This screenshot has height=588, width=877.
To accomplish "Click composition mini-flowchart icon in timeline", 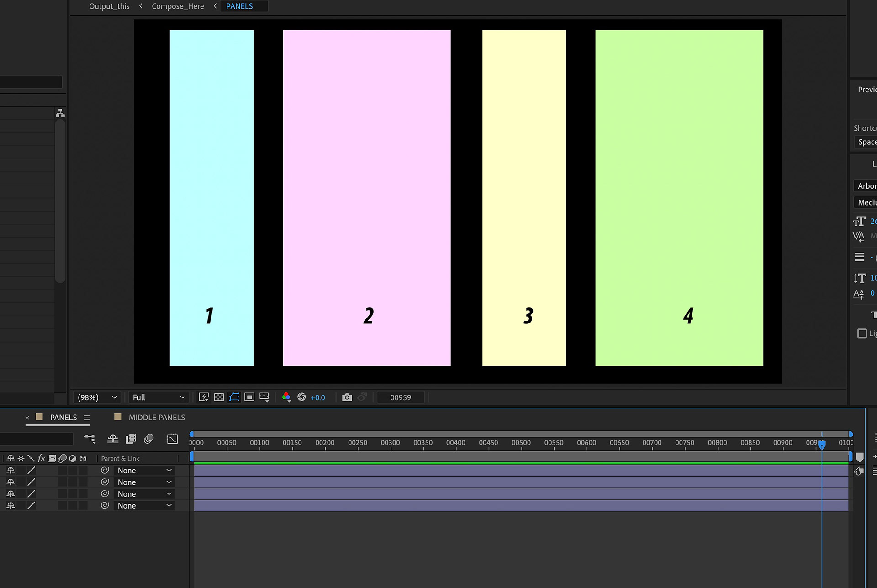I will click(90, 439).
